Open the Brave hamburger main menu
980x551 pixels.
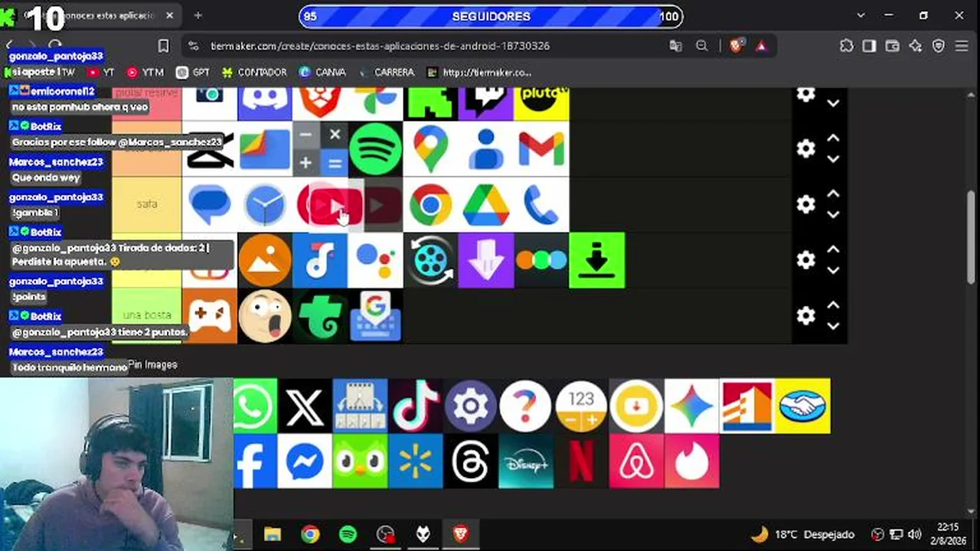pyautogui.click(x=962, y=46)
